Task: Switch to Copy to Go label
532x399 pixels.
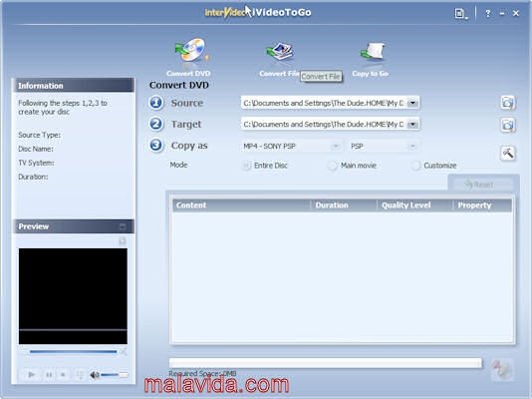Action: (370, 74)
